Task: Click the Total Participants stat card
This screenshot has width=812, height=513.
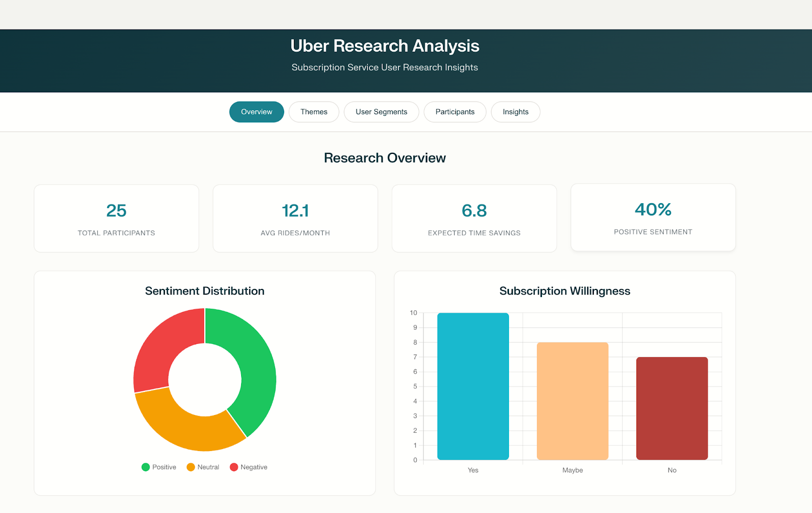Action: pos(116,218)
